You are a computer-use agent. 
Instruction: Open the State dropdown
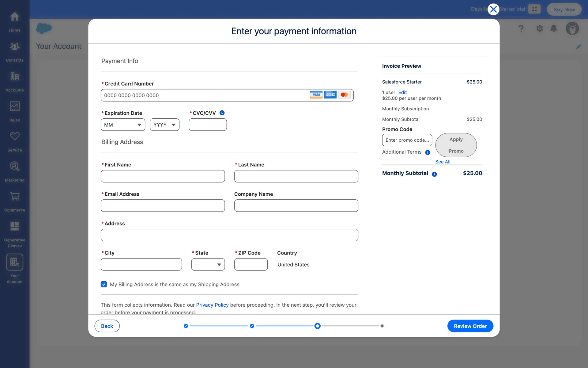pos(208,265)
